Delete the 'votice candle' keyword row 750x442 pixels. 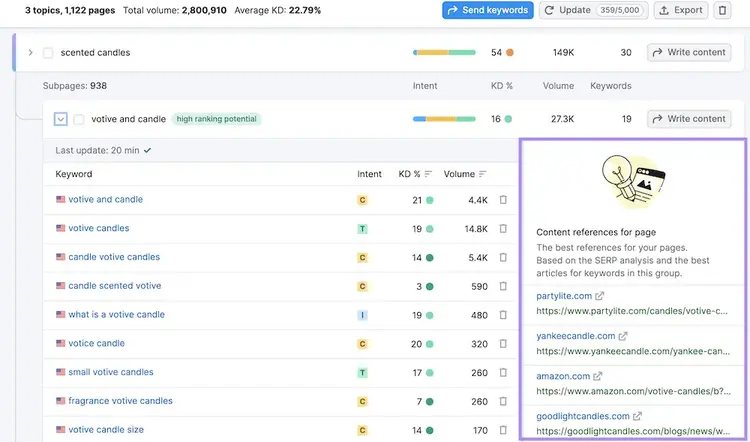pos(503,343)
